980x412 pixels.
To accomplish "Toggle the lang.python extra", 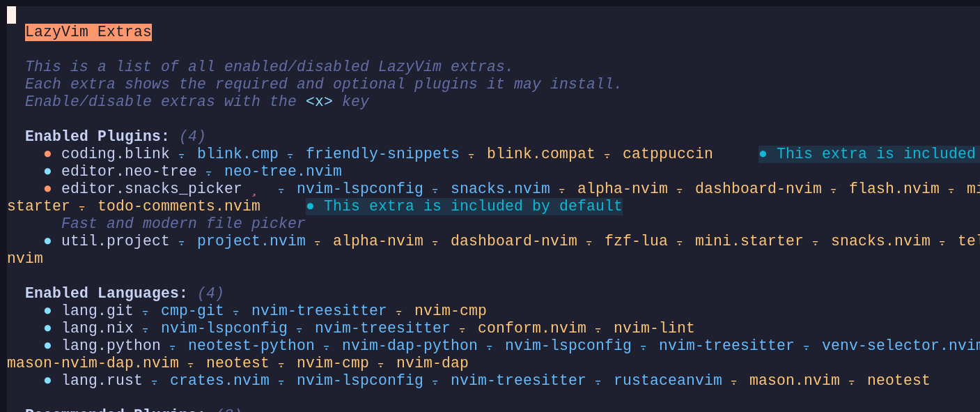I will pyautogui.click(x=111, y=346).
